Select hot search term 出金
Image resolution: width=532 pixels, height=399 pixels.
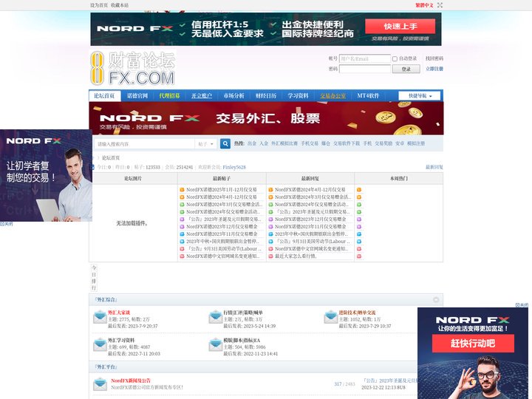click(x=252, y=143)
